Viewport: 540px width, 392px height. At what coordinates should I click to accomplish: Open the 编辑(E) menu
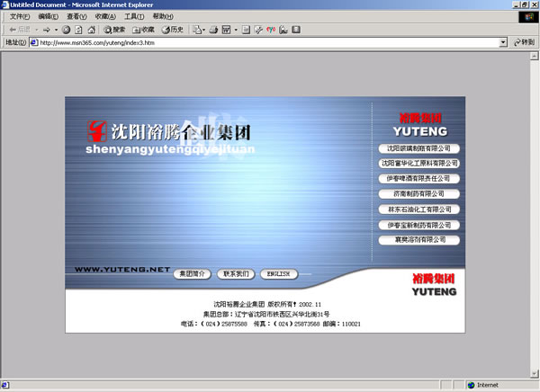[x=49, y=16]
